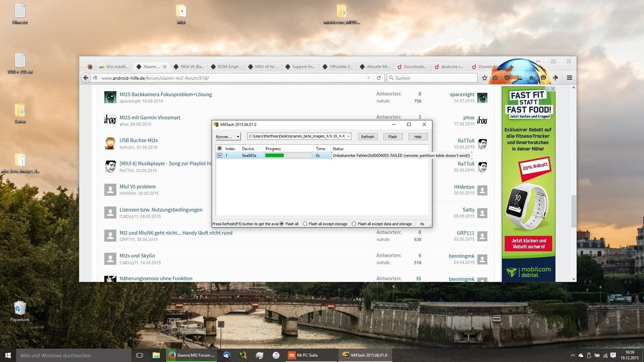The height and width of the screenshot is (362, 644).
Task: Switch to the 'Support-En...' tab
Action: point(301,67)
